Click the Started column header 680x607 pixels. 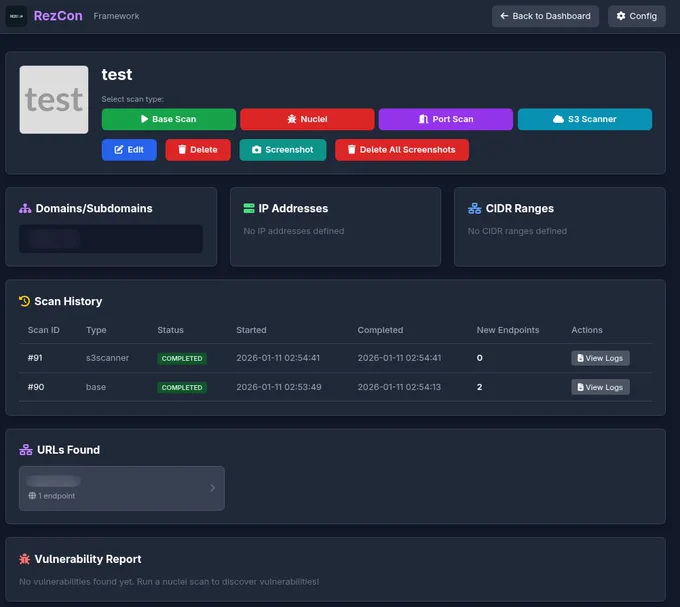pyautogui.click(x=252, y=330)
